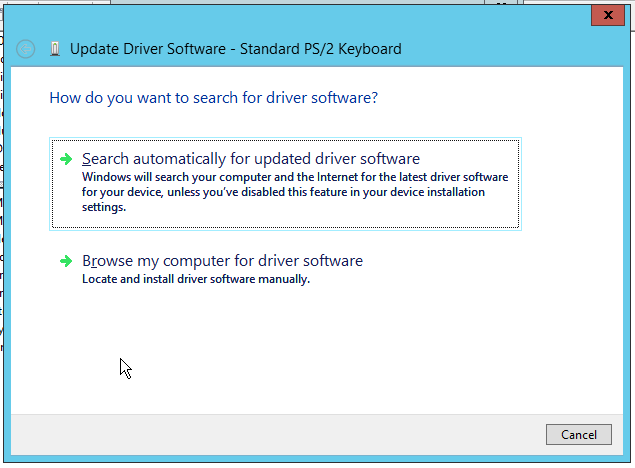Click the 'for your device, unless you've disabled' line

(x=283, y=192)
